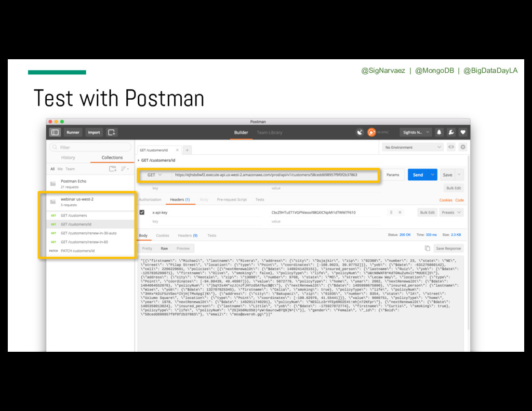532x411 pixels.
Task: Add new collection folder icon
Action: [x=113, y=169]
